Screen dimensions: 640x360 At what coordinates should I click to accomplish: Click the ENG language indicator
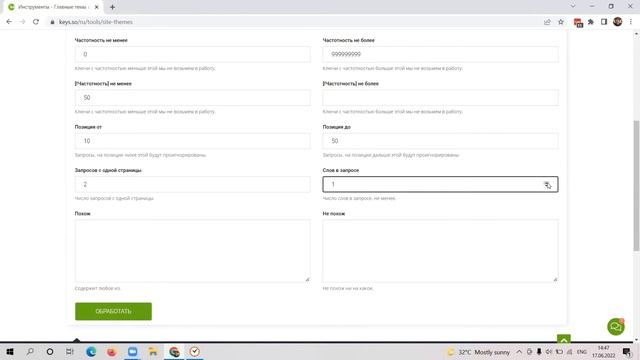(x=582, y=351)
